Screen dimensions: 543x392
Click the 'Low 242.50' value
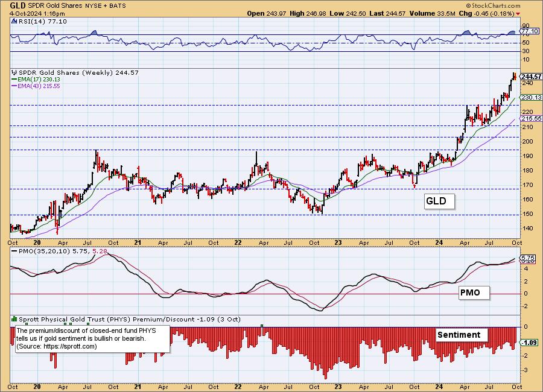(x=348, y=13)
